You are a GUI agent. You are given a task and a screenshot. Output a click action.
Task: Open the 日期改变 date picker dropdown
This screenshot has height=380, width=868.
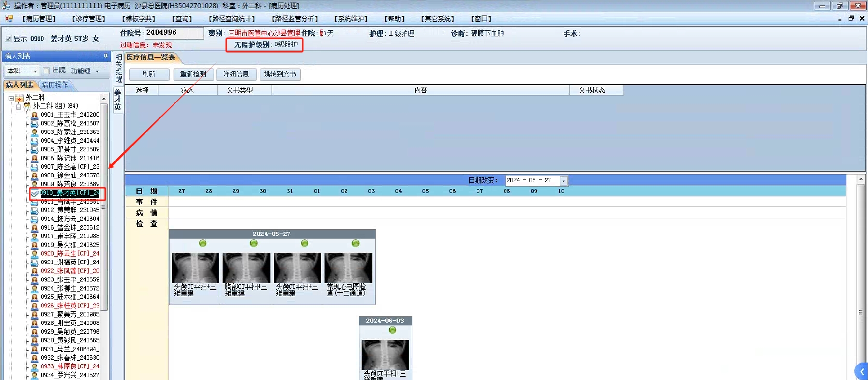564,181
